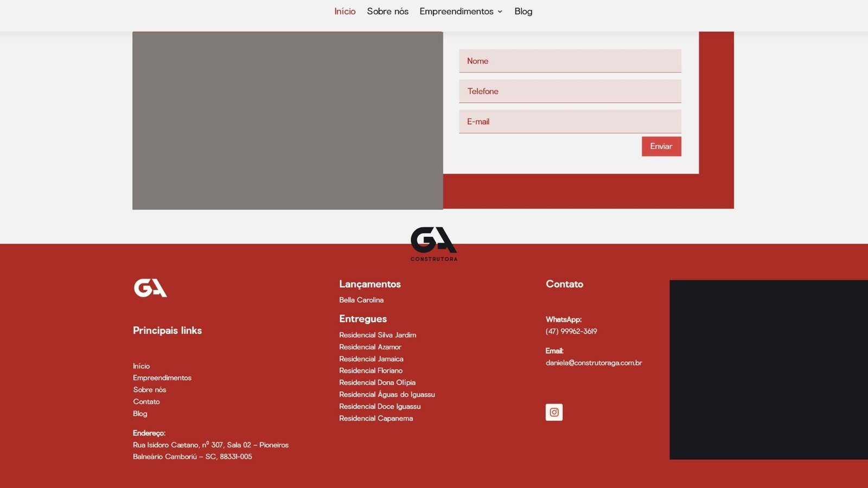Click the white GA logo in footer
Screen dimensions: 868x488
(x=150, y=288)
